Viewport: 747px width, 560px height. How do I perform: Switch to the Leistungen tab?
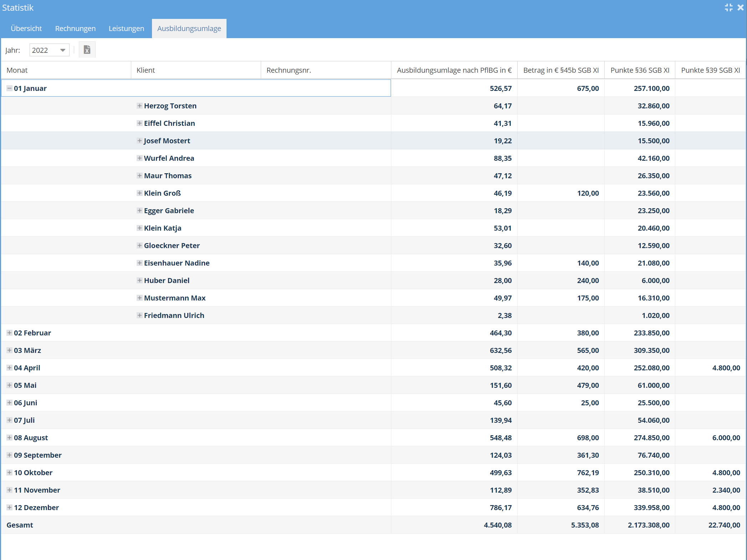[126, 29]
